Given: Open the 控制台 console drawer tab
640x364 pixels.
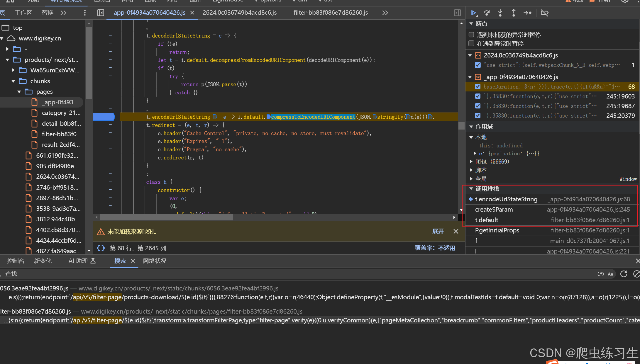Looking at the screenshot, I should coord(16,261).
